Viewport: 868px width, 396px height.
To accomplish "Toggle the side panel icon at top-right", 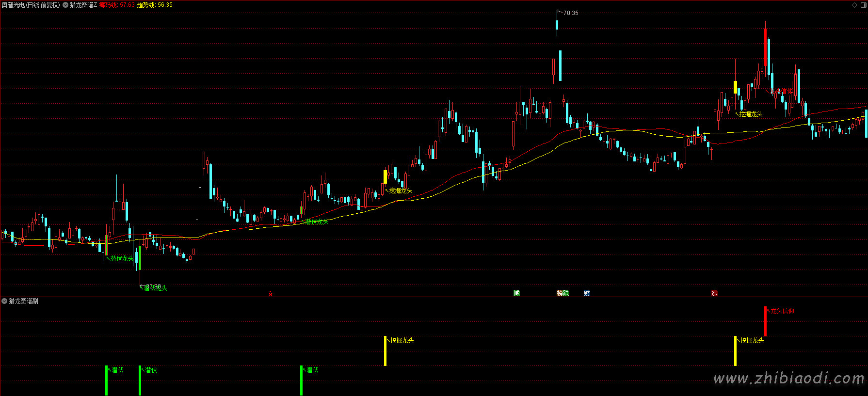I will [863, 5].
